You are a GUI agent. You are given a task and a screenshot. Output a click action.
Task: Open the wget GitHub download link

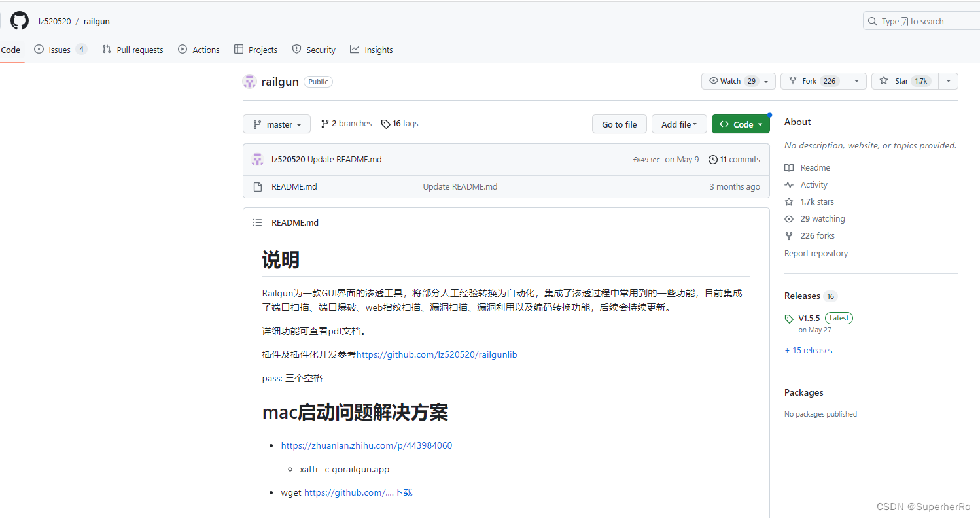359,492
